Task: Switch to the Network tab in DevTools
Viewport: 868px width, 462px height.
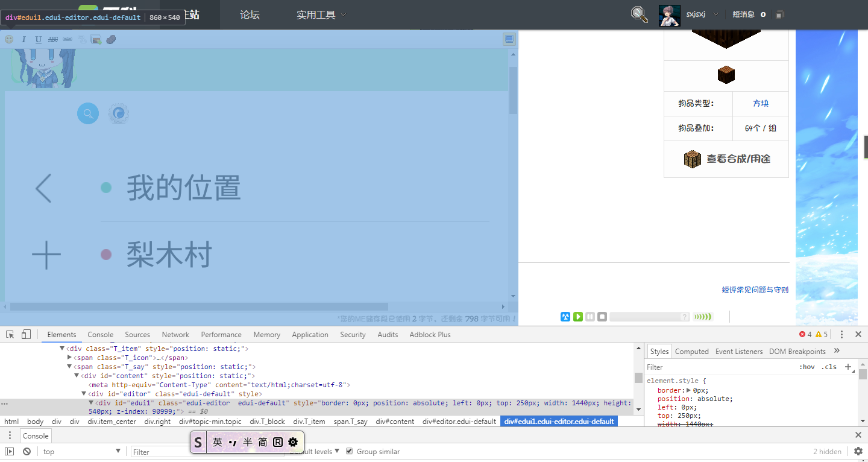Action: (x=175, y=334)
